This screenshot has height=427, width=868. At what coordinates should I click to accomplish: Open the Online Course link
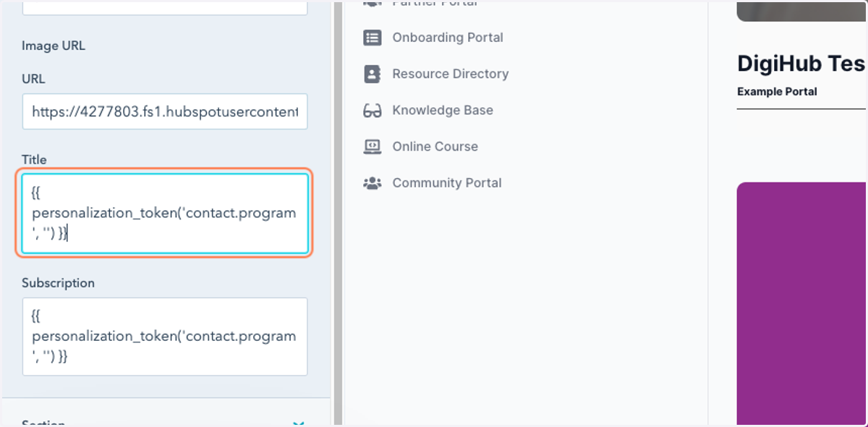point(435,146)
